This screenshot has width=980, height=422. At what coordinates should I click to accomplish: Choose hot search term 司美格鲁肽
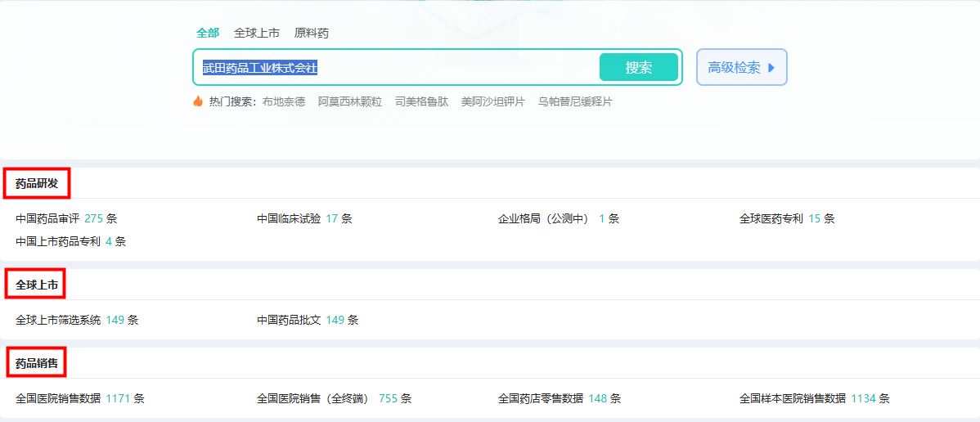421,102
